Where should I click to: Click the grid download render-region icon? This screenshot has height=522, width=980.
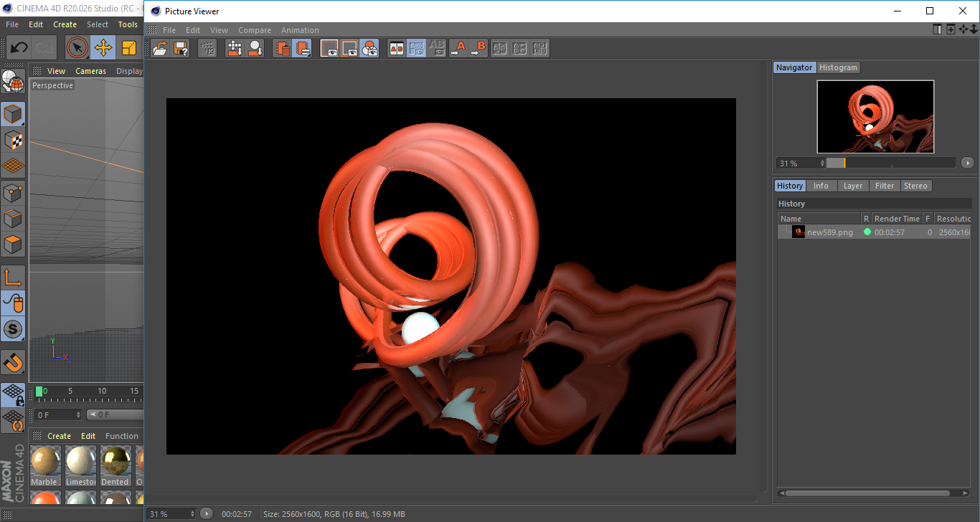pos(235,48)
